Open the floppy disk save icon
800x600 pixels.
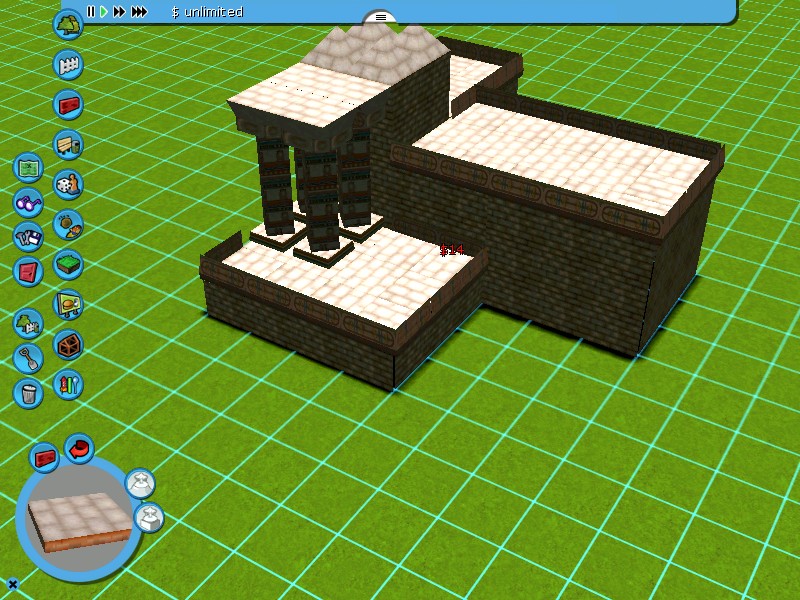coord(28,238)
